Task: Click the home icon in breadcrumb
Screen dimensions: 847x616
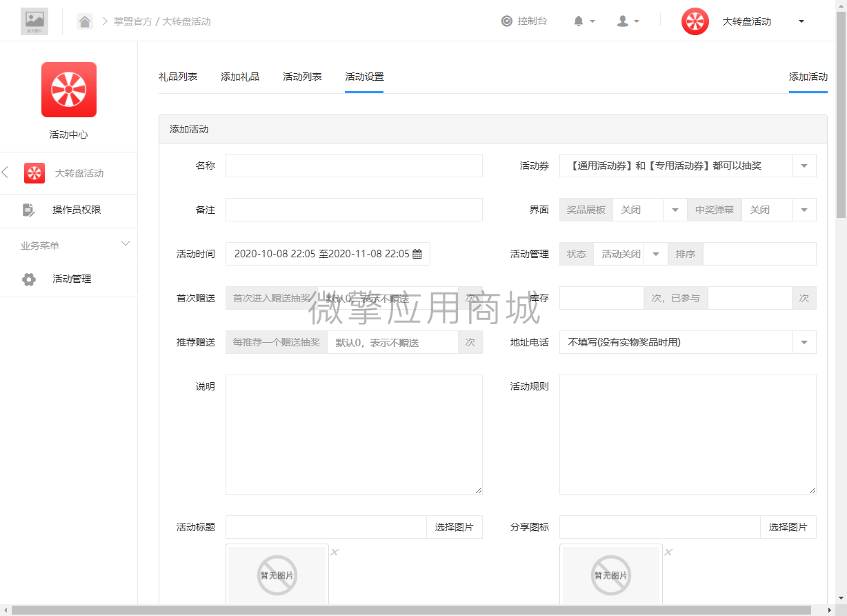Action: (85, 21)
